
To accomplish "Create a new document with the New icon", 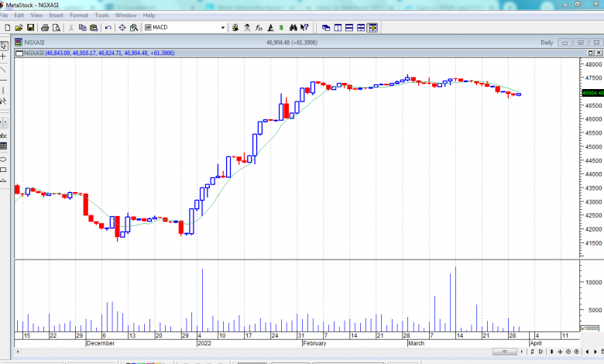I will (x=7, y=27).
